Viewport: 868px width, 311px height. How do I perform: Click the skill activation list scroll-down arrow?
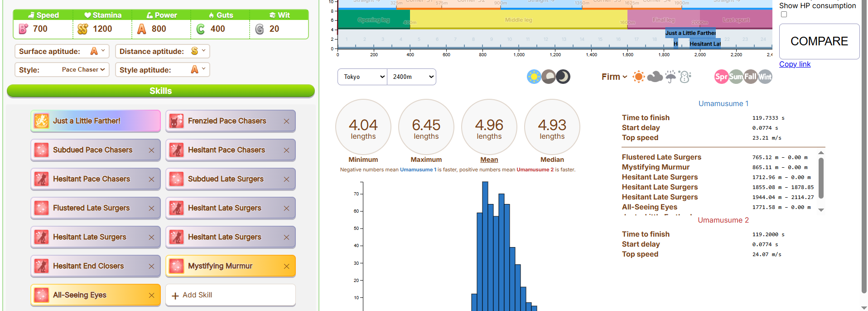821,210
